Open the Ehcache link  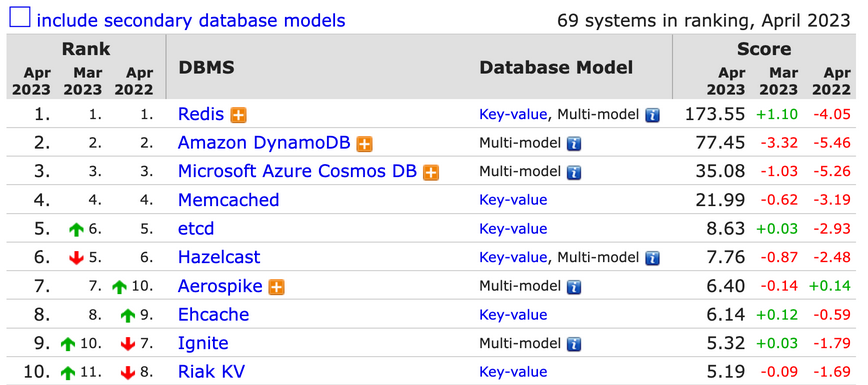click(213, 315)
